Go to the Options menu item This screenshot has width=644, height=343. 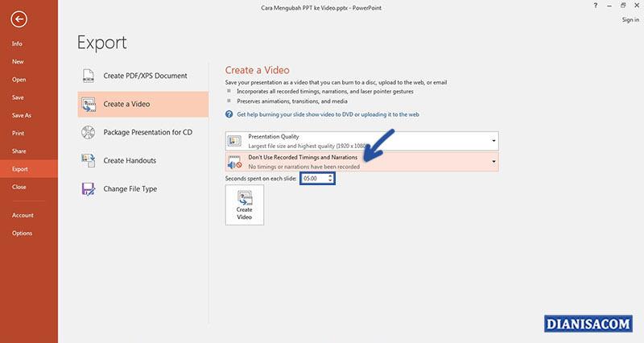pyautogui.click(x=23, y=233)
